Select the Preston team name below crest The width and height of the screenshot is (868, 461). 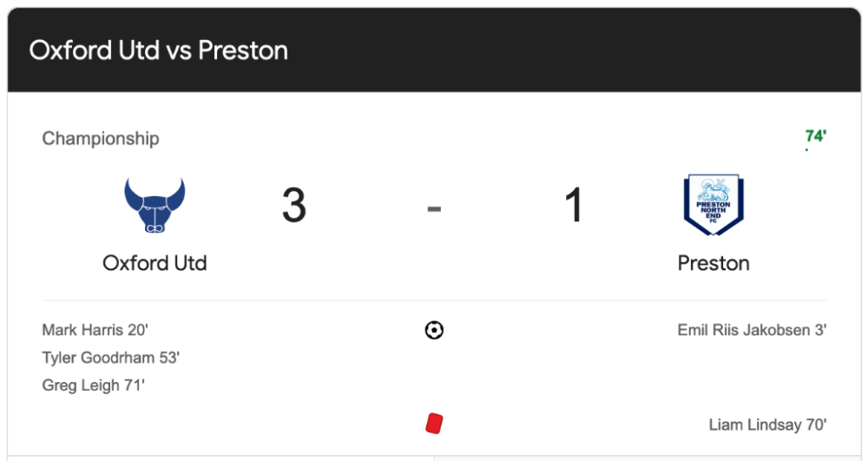tap(713, 262)
